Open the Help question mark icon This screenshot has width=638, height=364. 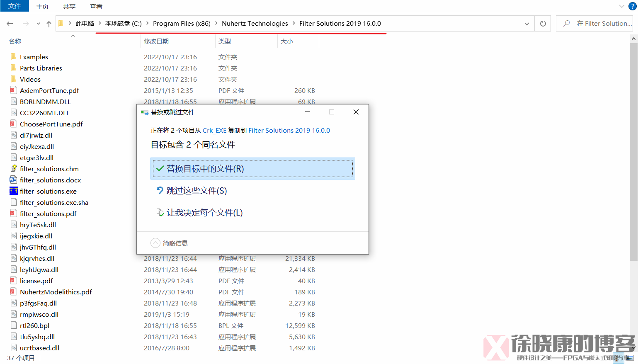coord(633,6)
